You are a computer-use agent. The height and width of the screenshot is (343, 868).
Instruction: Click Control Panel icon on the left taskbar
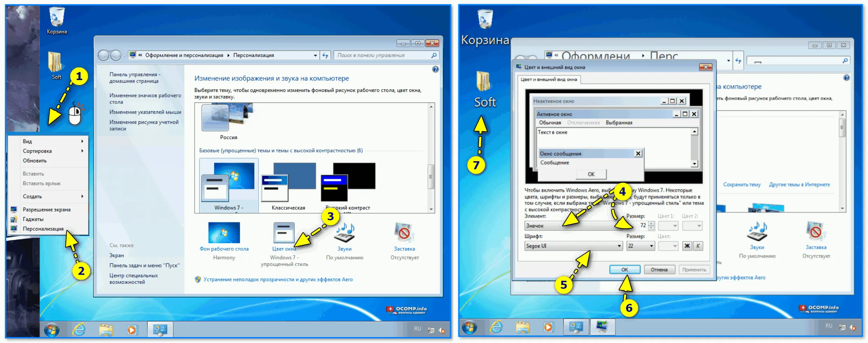[160, 330]
